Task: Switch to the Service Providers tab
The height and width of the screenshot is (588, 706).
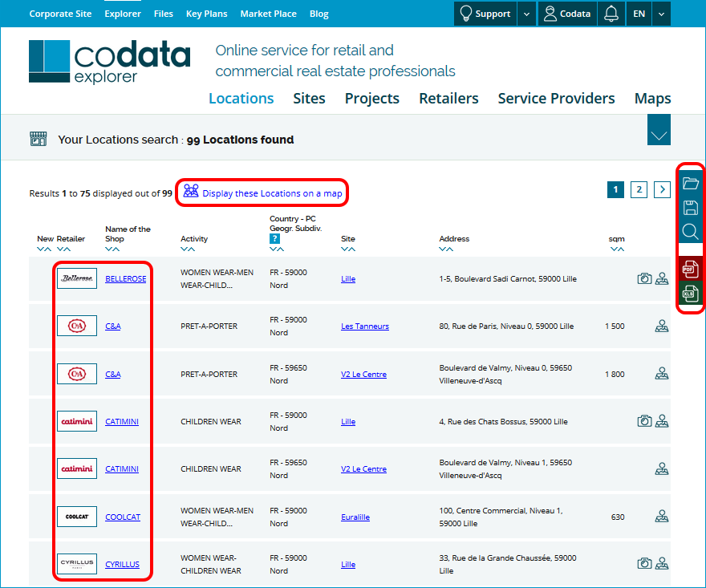Action: [x=556, y=98]
